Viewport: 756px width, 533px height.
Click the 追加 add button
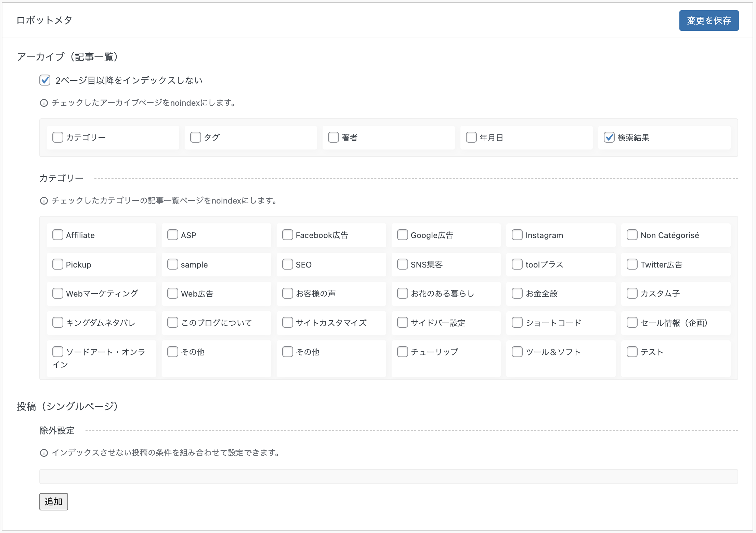tap(53, 501)
